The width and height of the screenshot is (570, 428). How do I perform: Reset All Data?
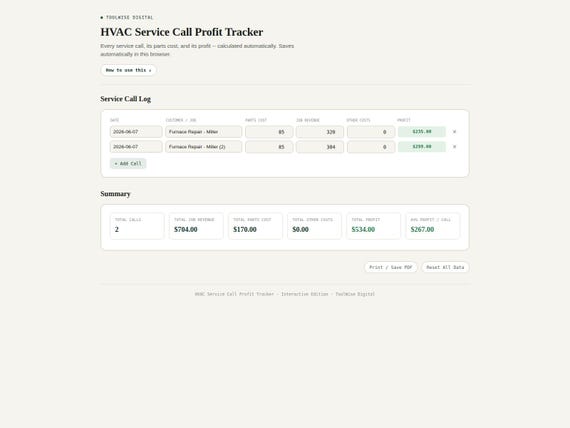pyautogui.click(x=445, y=267)
